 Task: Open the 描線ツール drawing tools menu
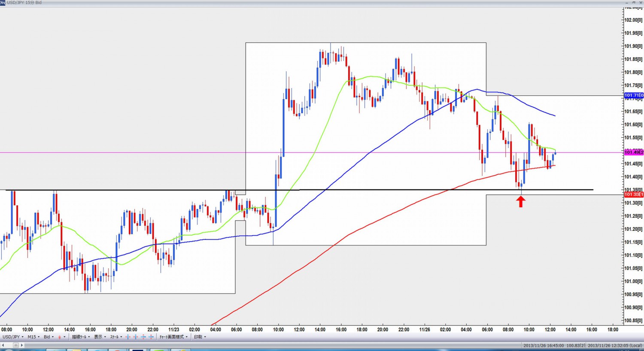click(x=81, y=337)
